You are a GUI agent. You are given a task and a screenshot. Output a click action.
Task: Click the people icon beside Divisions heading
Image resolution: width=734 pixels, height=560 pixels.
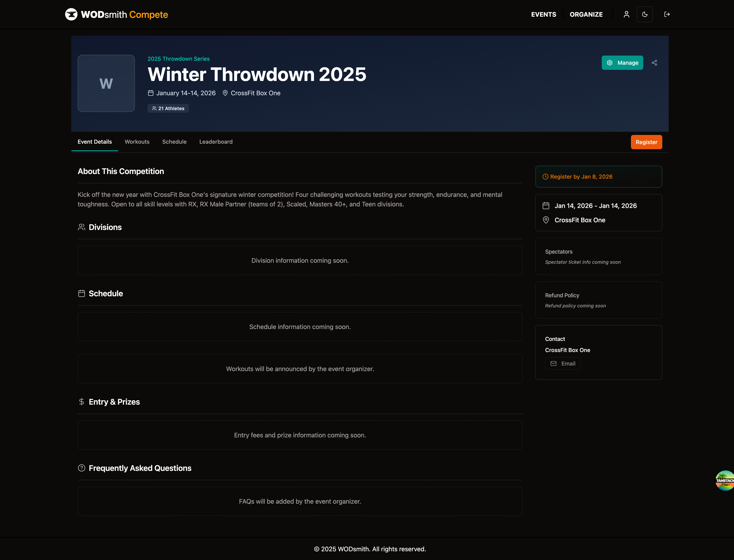click(x=81, y=227)
